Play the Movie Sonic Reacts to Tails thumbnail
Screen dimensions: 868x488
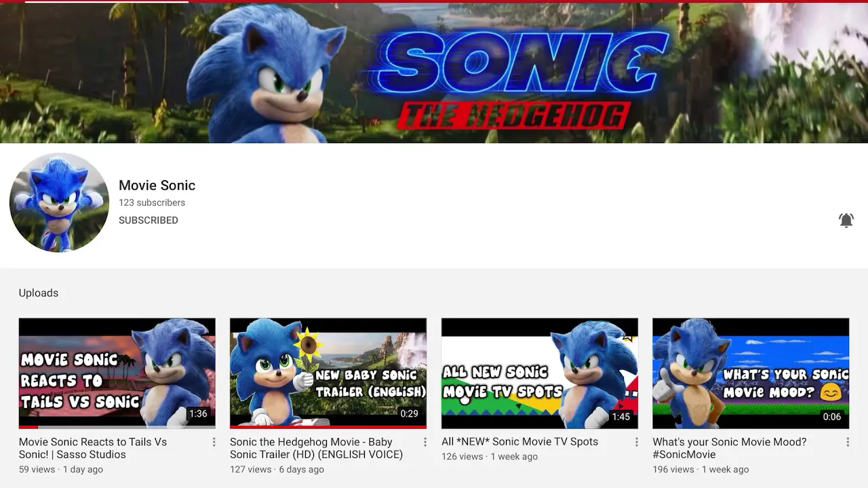pos(117,373)
